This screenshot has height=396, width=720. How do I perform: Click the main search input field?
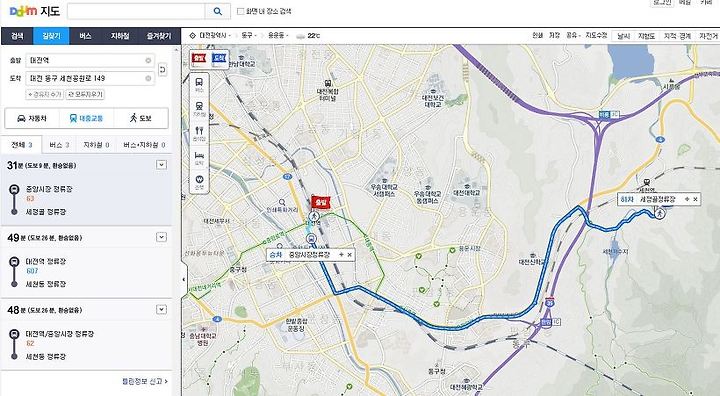click(x=136, y=11)
